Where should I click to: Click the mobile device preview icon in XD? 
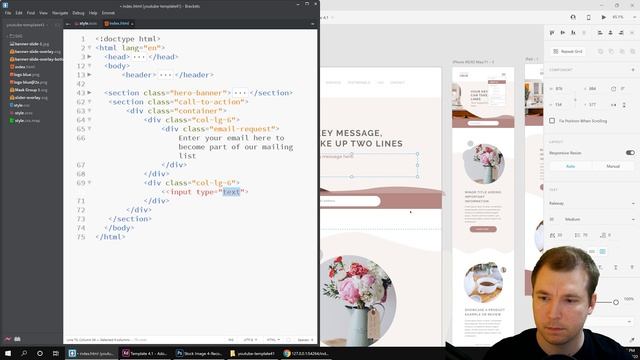coord(589,18)
